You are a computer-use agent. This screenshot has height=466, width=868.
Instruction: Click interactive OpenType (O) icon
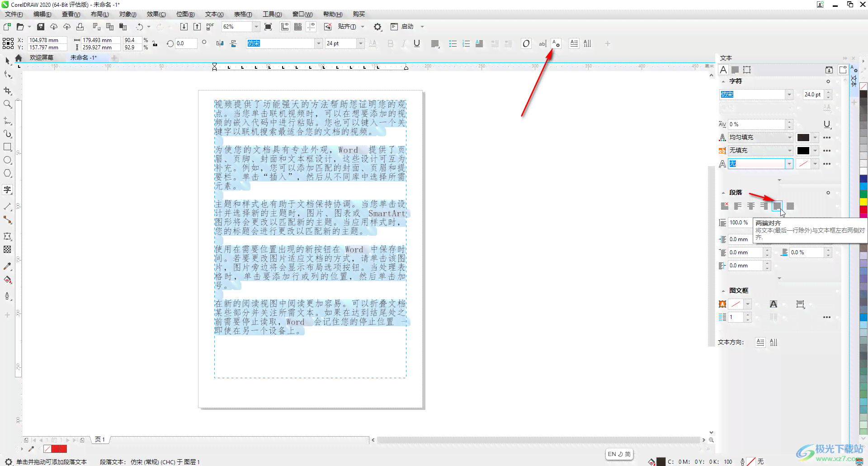tap(526, 43)
